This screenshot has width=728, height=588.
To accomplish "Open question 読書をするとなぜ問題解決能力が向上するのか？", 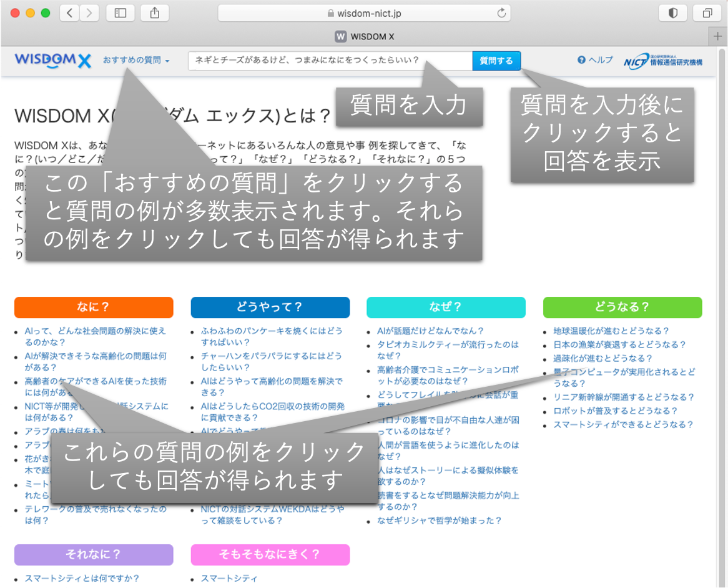I will (x=448, y=501).
